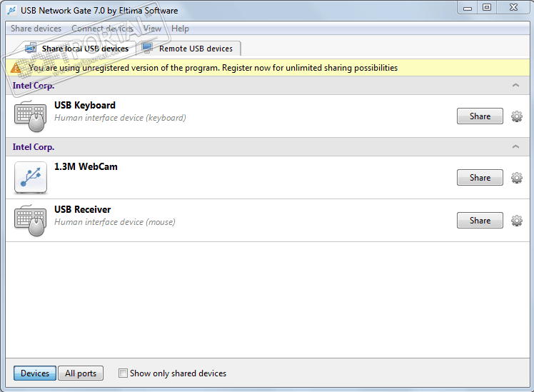The height and width of the screenshot is (392, 534).
Task: Open settings gear for 1.3M WebCam
Action: point(517,178)
